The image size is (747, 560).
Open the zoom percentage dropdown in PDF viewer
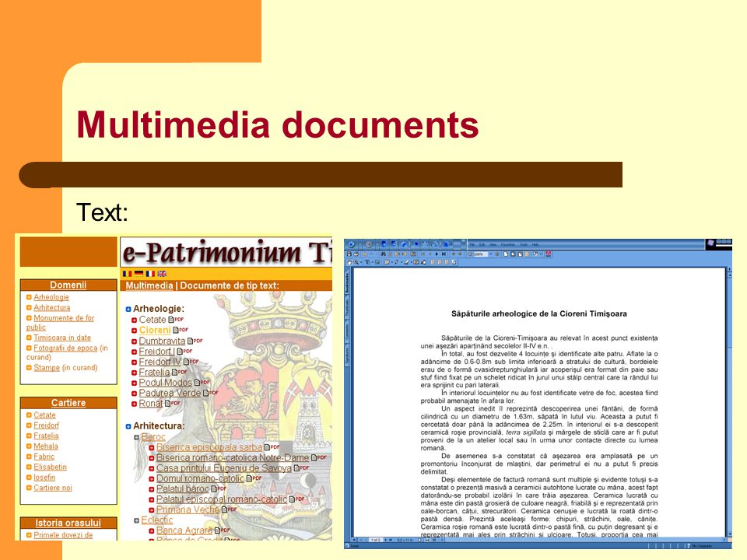tap(491, 254)
